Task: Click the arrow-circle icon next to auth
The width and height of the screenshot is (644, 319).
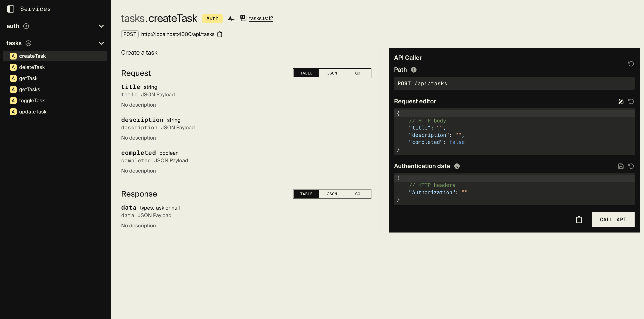Action: [x=26, y=26]
